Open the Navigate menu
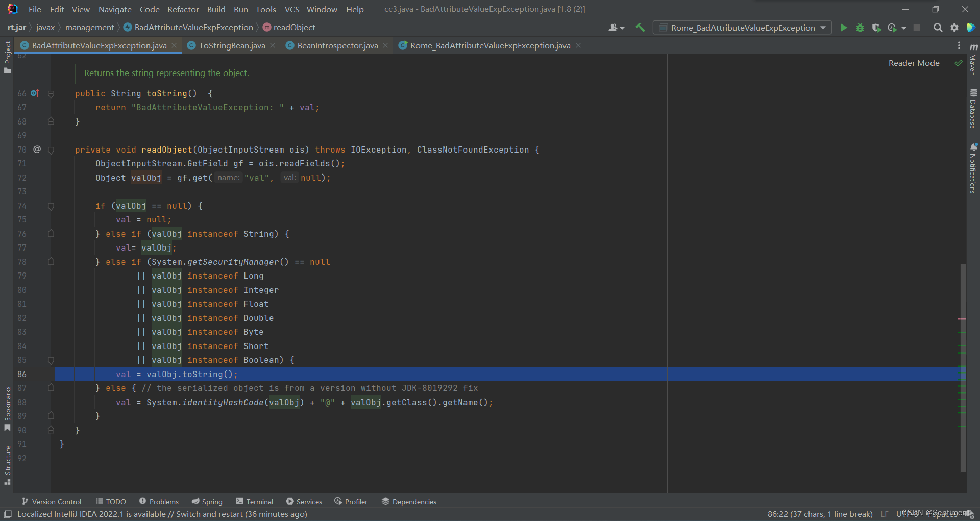980x521 pixels. pos(115,9)
